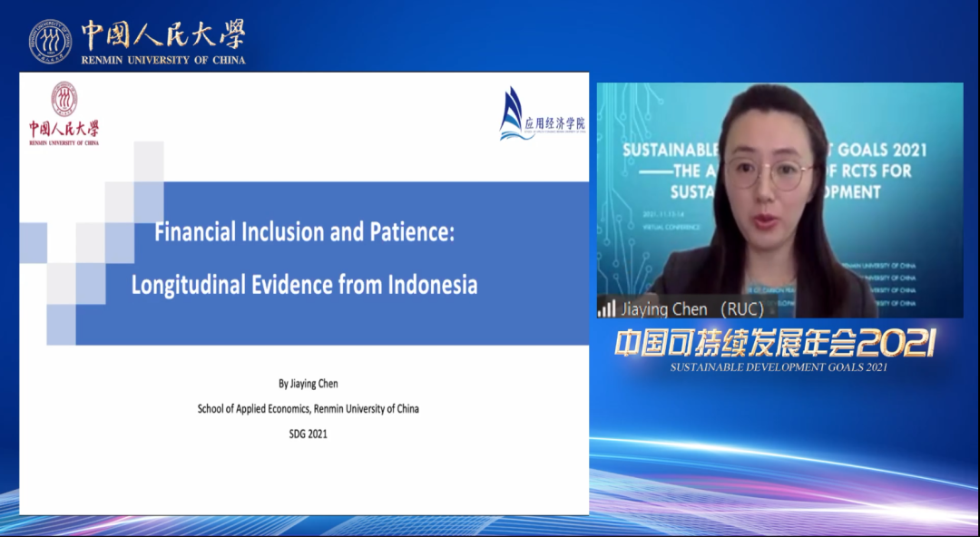This screenshot has width=980, height=537.
Task: Click the "Jiaying Chen (RUC)" name label
Action: [691, 309]
